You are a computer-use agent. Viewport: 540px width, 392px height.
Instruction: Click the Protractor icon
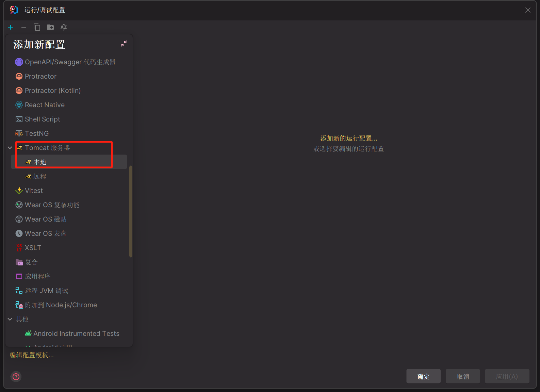(x=19, y=76)
